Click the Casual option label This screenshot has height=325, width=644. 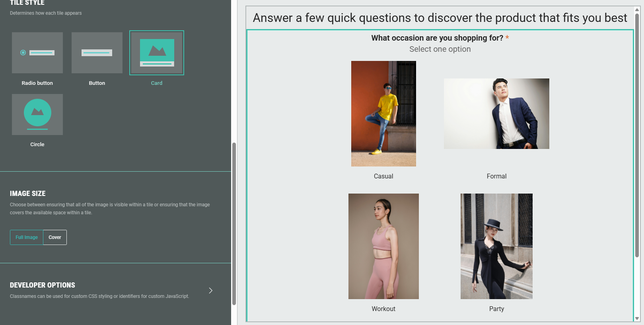383,176
